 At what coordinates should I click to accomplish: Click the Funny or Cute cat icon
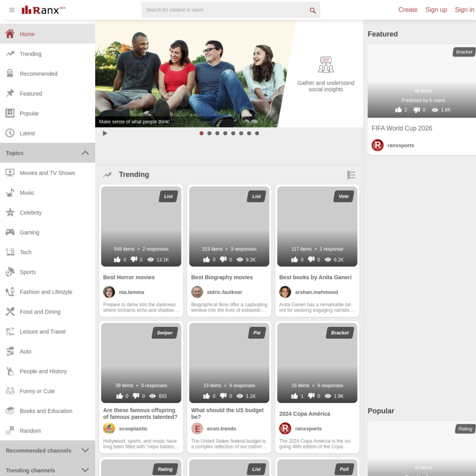pos(10,391)
